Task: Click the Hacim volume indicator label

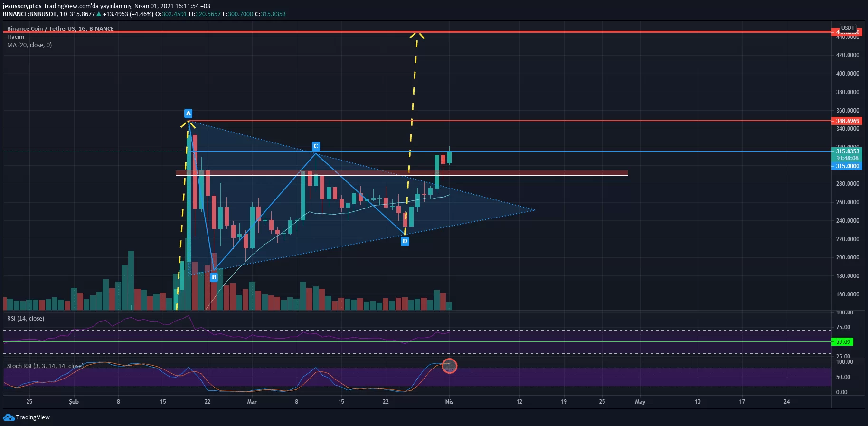Action: pyautogui.click(x=16, y=37)
